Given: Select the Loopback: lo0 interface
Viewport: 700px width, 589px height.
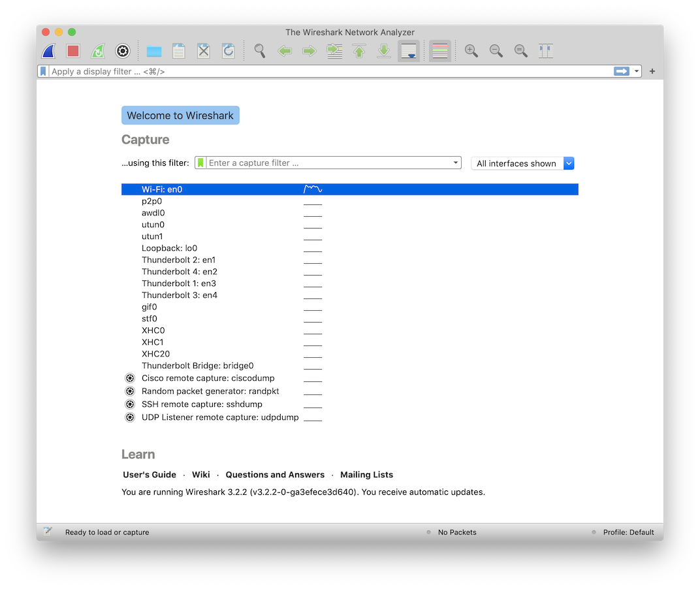Looking at the screenshot, I should click(169, 248).
